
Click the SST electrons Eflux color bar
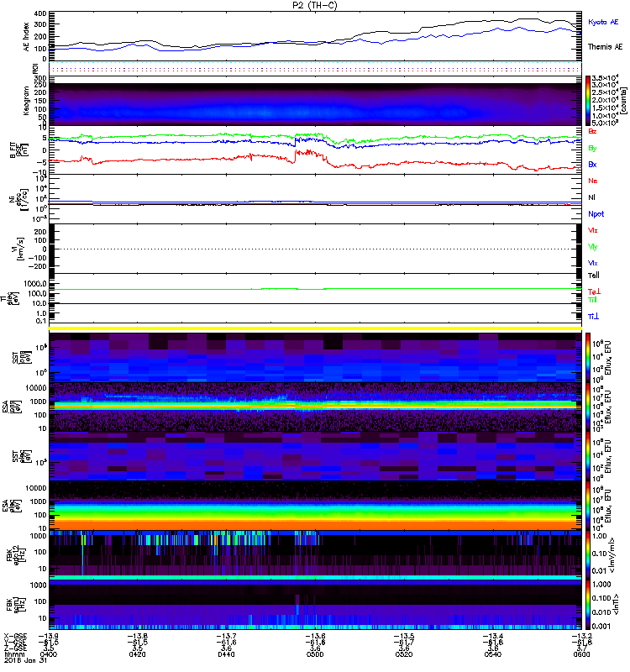click(x=588, y=456)
